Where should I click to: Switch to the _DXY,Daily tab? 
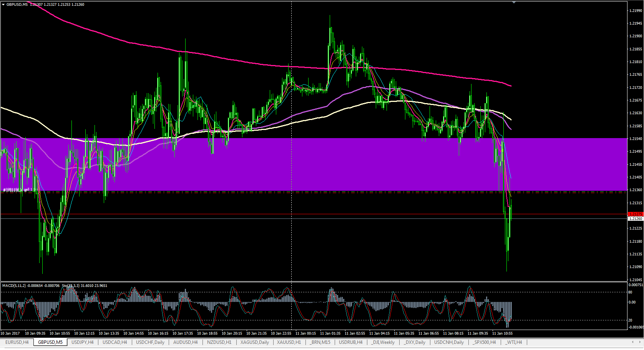(415, 342)
